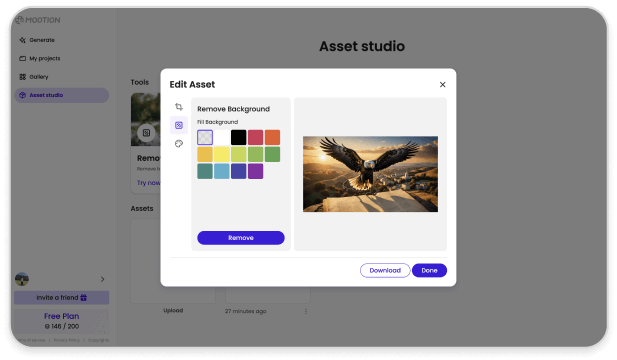
Task: Select the yellow fill swatch
Action: 222,154
